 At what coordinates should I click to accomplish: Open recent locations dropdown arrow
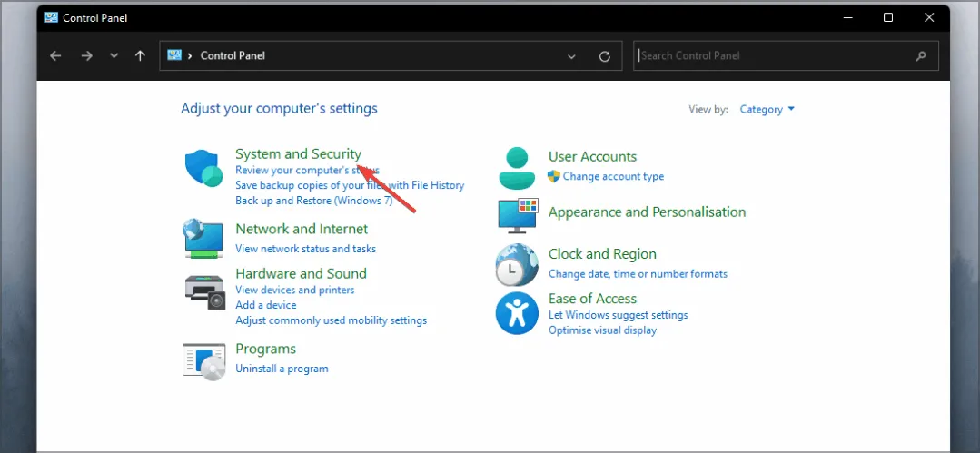pyautogui.click(x=114, y=56)
